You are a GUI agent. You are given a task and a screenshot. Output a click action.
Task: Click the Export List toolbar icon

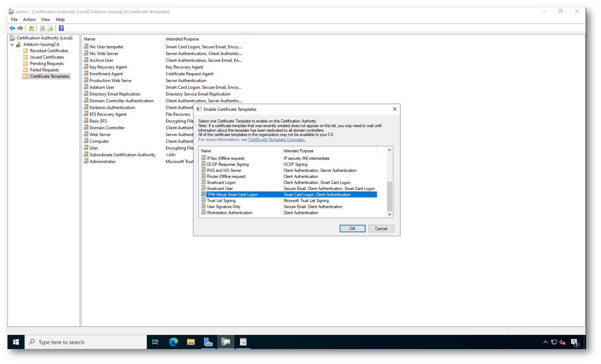click(x=50, y=28)
